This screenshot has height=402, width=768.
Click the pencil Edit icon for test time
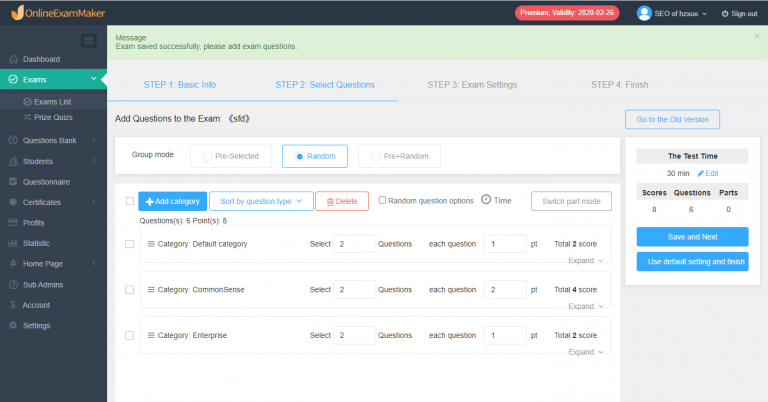click(701, 174)
